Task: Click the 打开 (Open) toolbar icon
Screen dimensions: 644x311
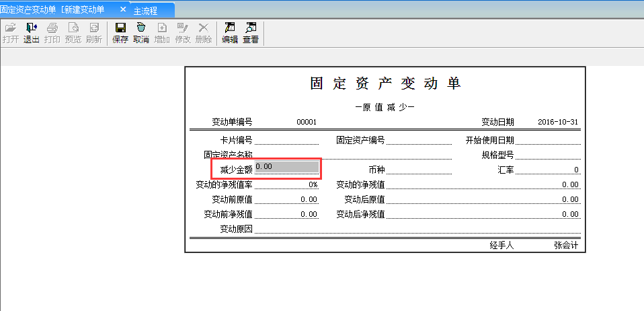Action: coord(10,33)
